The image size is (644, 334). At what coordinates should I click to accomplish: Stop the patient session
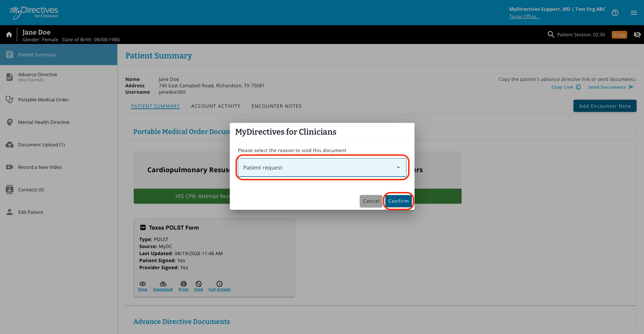click(619, 35)
